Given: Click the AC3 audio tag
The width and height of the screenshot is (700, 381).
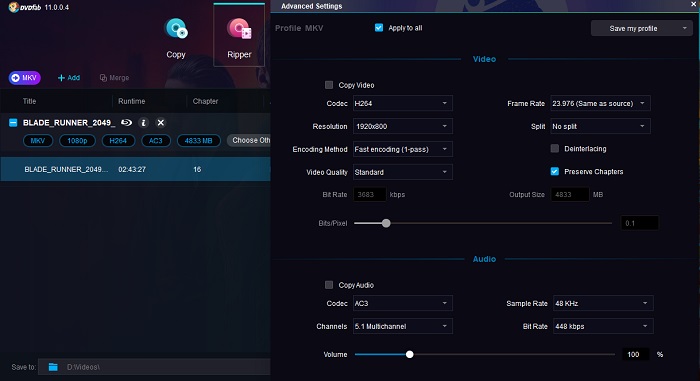Looking at the screenshot, I should click(x=156, y=141).
